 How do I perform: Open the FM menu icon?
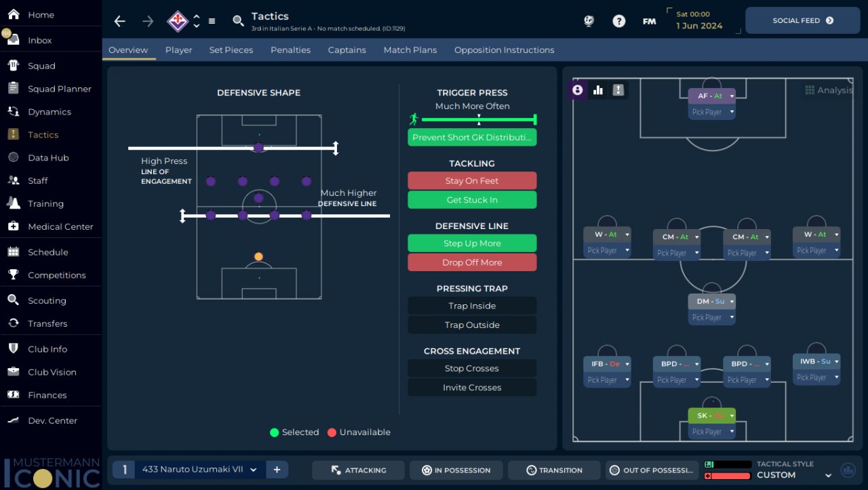pos(649,21)
